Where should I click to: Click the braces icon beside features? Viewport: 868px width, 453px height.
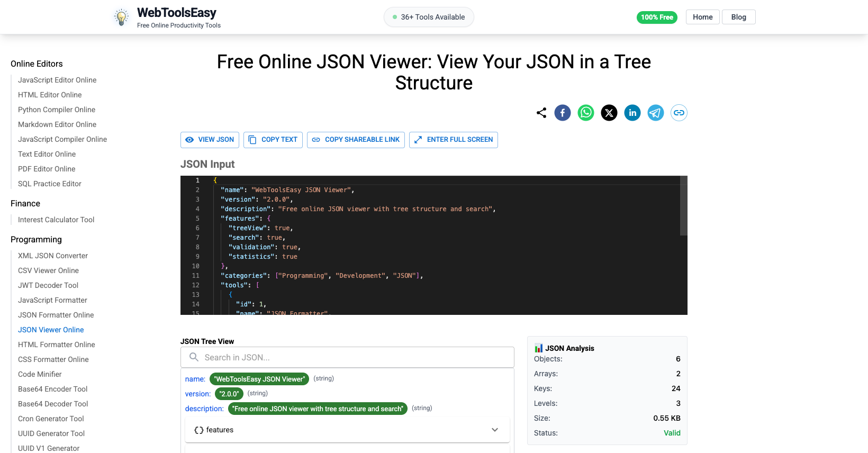coord(199,430)
